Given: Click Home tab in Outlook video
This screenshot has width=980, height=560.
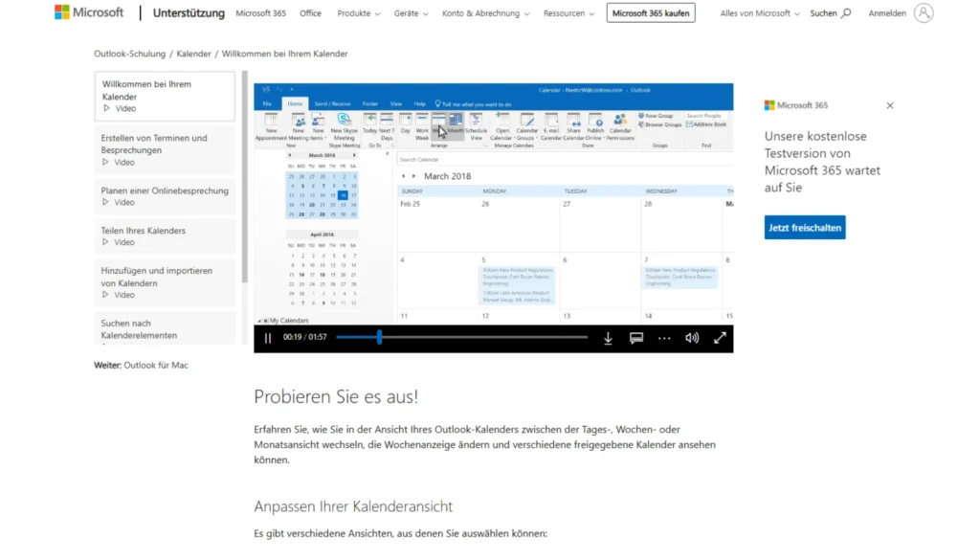Looking at the screenshot, I should 295,103.
